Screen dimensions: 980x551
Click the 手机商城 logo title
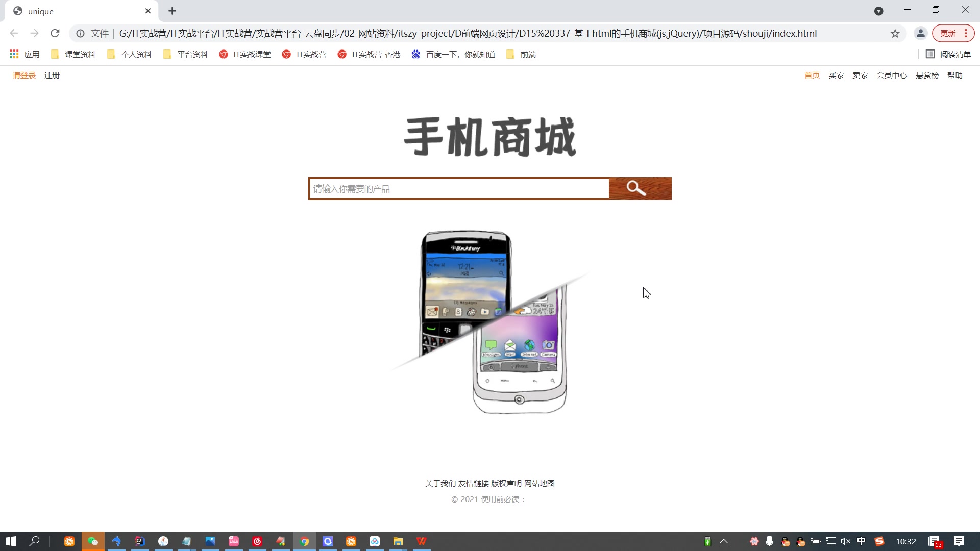490,137
